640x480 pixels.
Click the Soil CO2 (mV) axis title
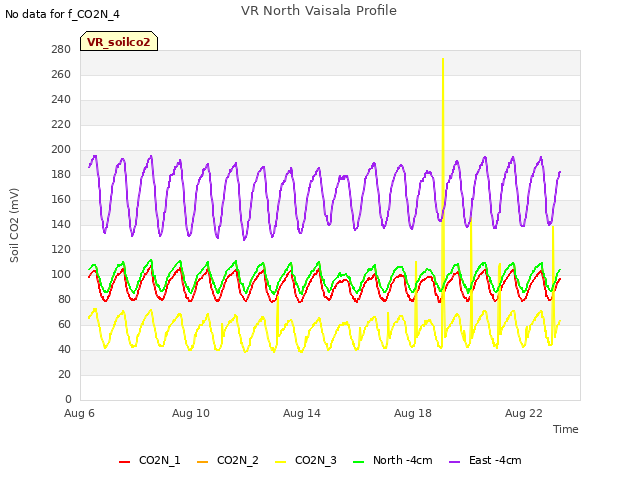[14, 225]
